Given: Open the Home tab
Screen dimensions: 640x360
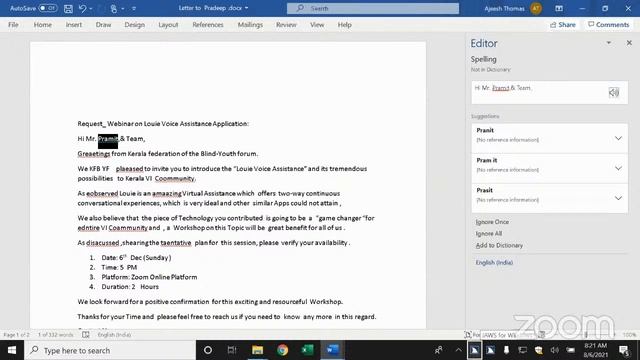Looking at the screenshot, I should (42, 25).
